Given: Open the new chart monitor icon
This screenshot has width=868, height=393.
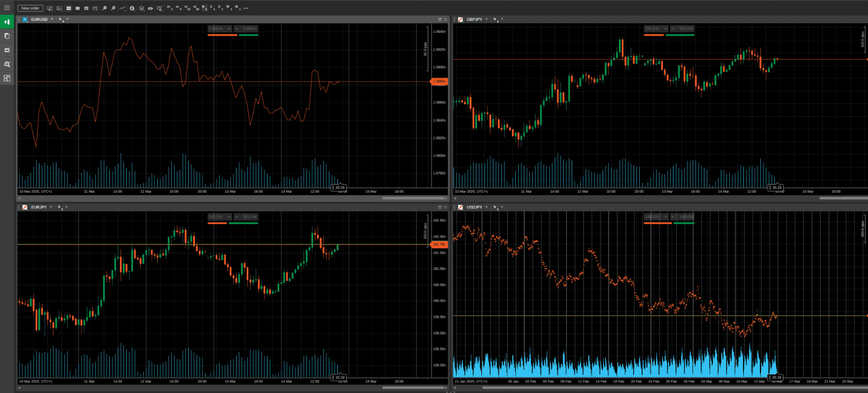Looking at the screenshot, I should tap(50, 8).
